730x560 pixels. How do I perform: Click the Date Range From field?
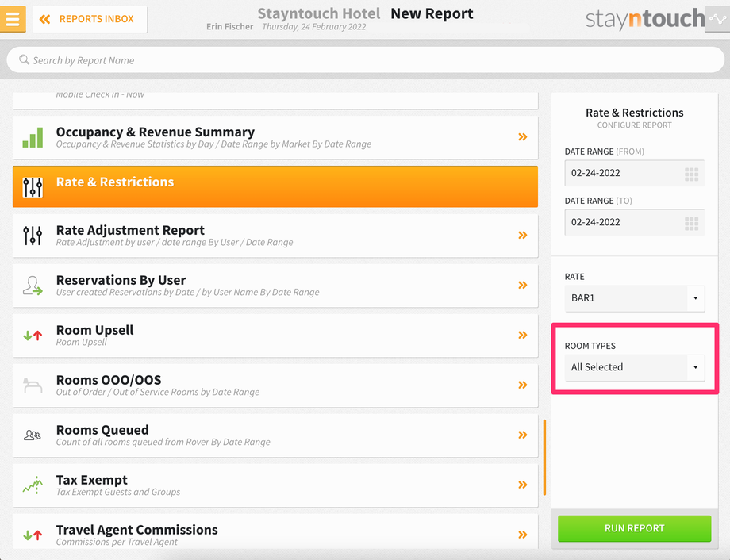pos(634,173)
